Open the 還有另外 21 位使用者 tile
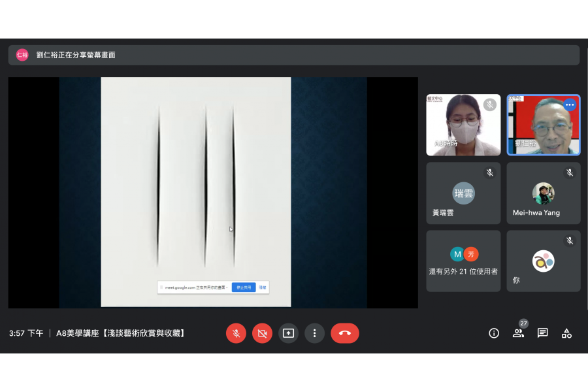The width and height of the screenshot is (588, 392). click(x=463, y=261)
